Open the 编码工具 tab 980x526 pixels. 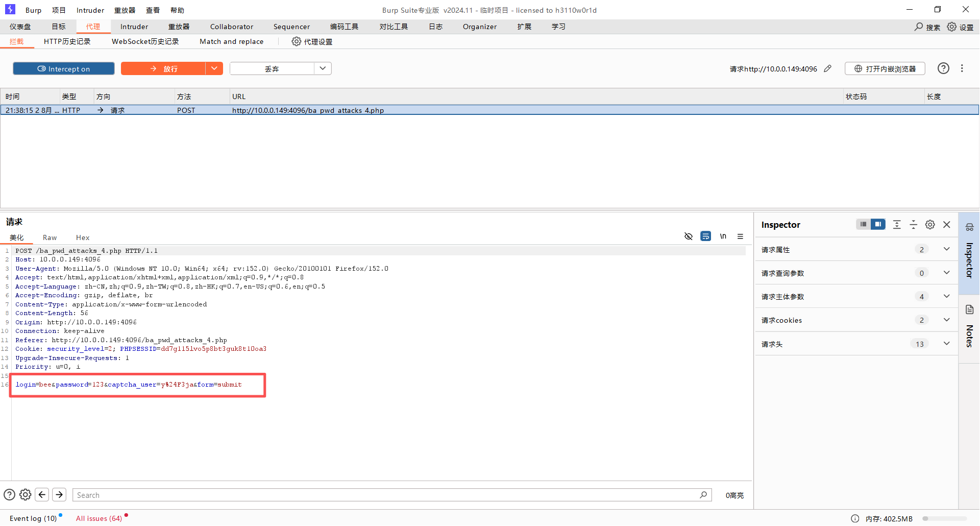(x=345, y=27)
